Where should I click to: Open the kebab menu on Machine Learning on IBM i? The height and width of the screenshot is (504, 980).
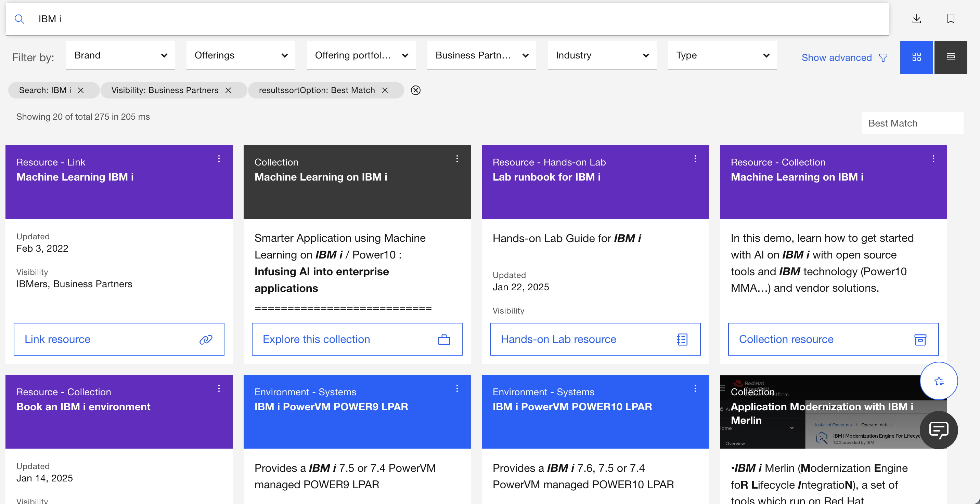tap(457, 159)
